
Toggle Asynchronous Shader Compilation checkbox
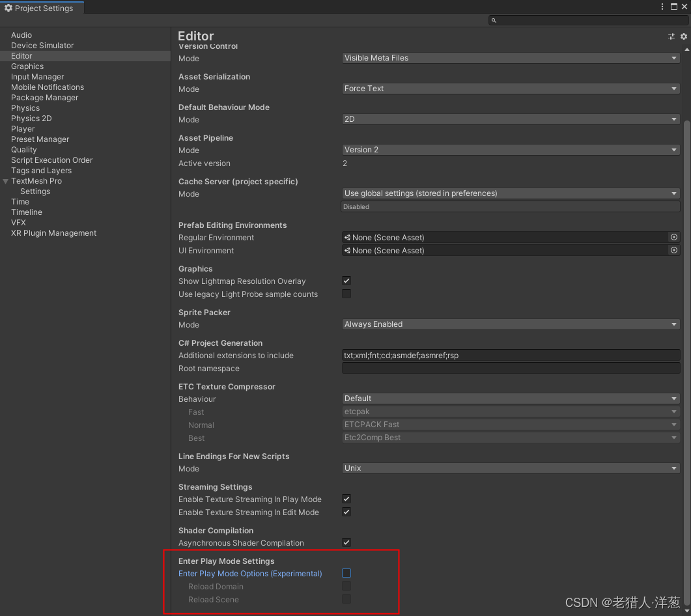tap(346, 542)
